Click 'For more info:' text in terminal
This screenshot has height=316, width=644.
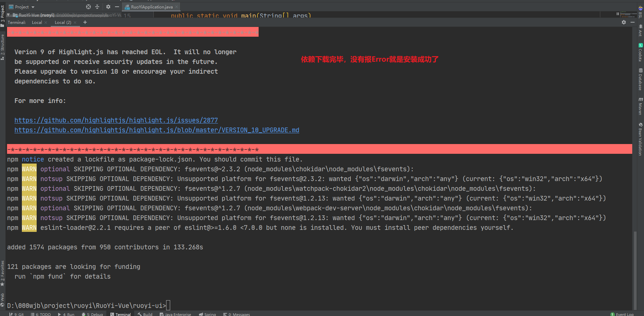pos(40,101)
